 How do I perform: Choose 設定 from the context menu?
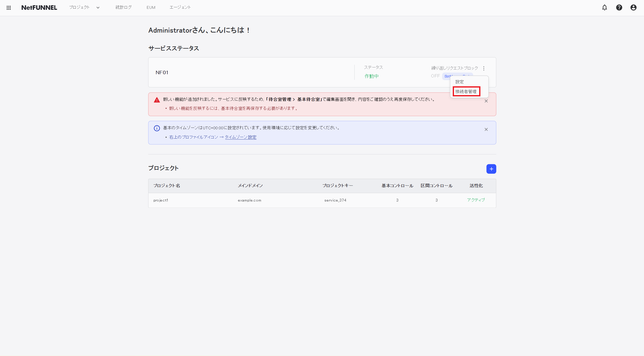click(x=459, y=82)
